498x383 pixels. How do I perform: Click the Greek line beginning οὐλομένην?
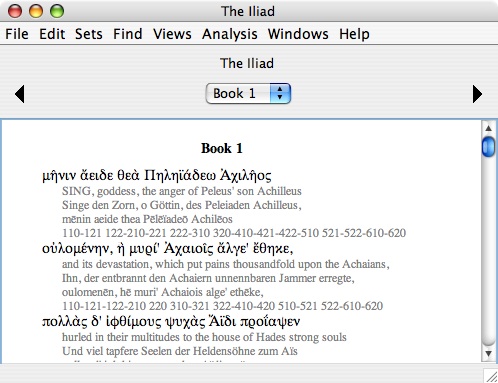click(x=167, y=248)
